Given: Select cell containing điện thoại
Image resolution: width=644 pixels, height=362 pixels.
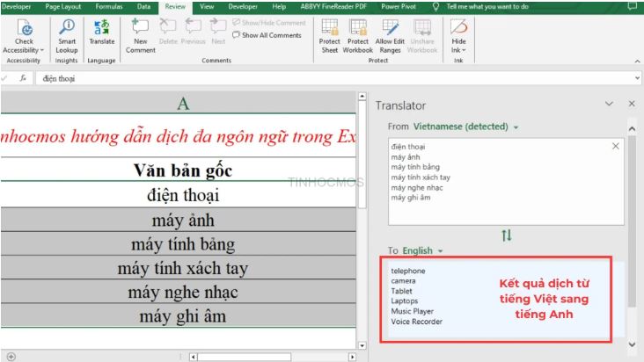Looking at the screenshot, I should pos(179,195).
